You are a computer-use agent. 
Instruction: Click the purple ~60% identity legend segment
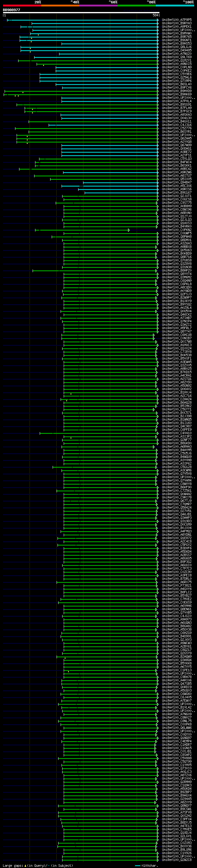(98, 6)
